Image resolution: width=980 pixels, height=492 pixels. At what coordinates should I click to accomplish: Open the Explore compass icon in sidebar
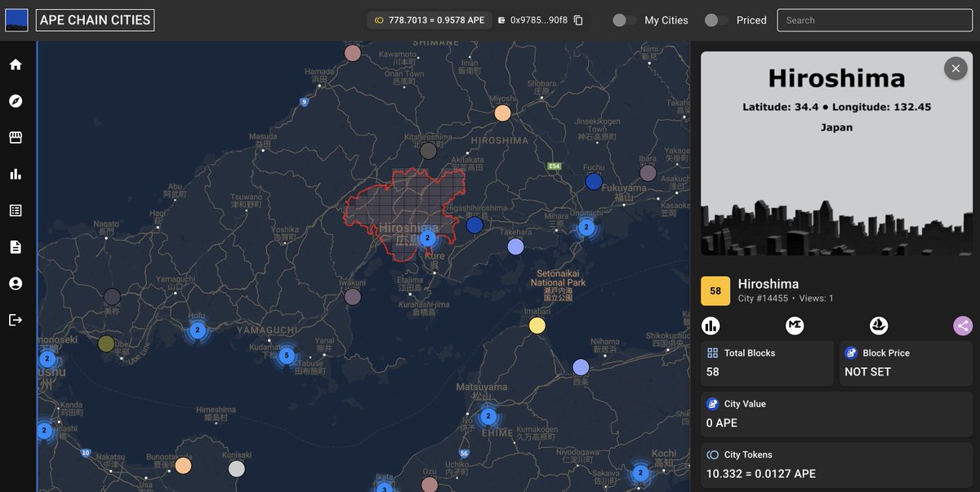click(x=16, y=101)
